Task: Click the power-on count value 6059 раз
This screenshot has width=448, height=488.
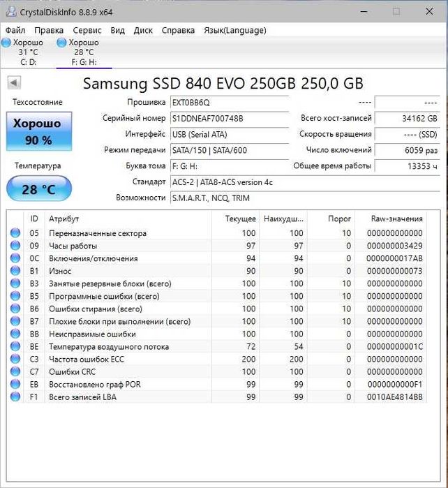Action: 408,150
